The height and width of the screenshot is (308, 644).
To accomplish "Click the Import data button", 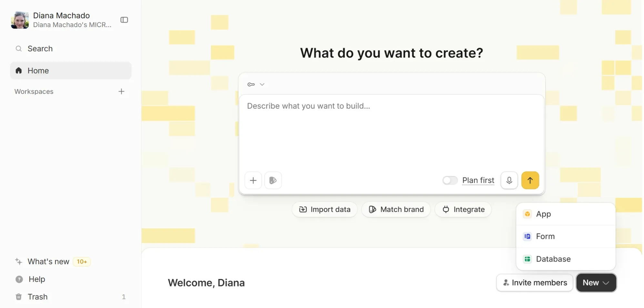I will (325, 209).
